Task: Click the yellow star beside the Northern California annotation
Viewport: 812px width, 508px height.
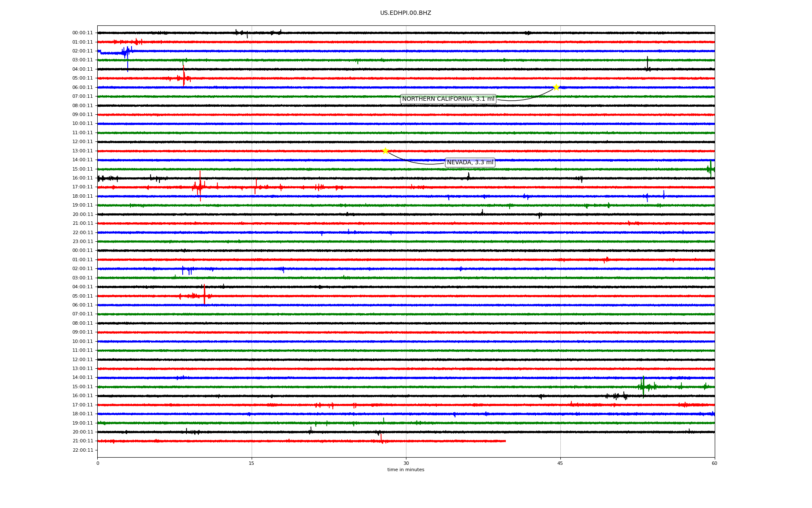Action: click(x=556, y=87)
